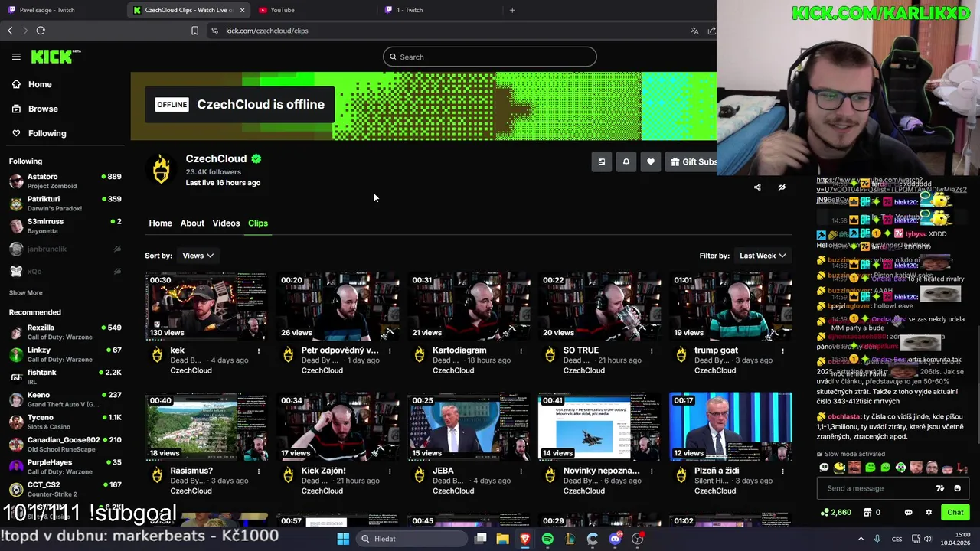980x551 pixels.
Task: Open Spotify from the taskbar
Action: (x=547, y=539)
